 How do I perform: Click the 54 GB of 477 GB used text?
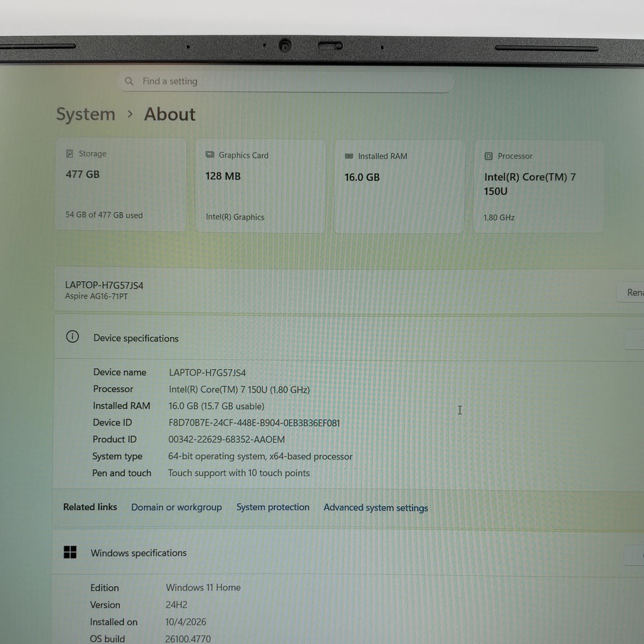click(104, 215)
